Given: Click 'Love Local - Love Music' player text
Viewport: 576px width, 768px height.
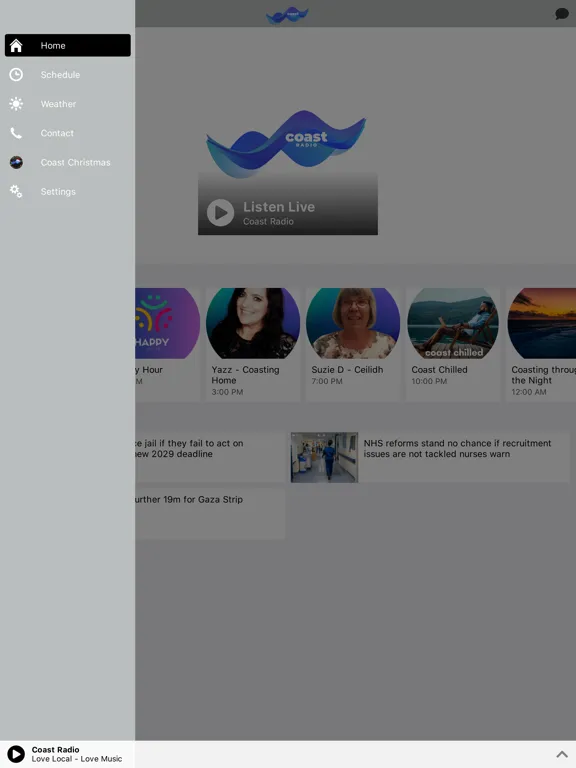Looking at the screenshot, I should (x=77, y=759).
